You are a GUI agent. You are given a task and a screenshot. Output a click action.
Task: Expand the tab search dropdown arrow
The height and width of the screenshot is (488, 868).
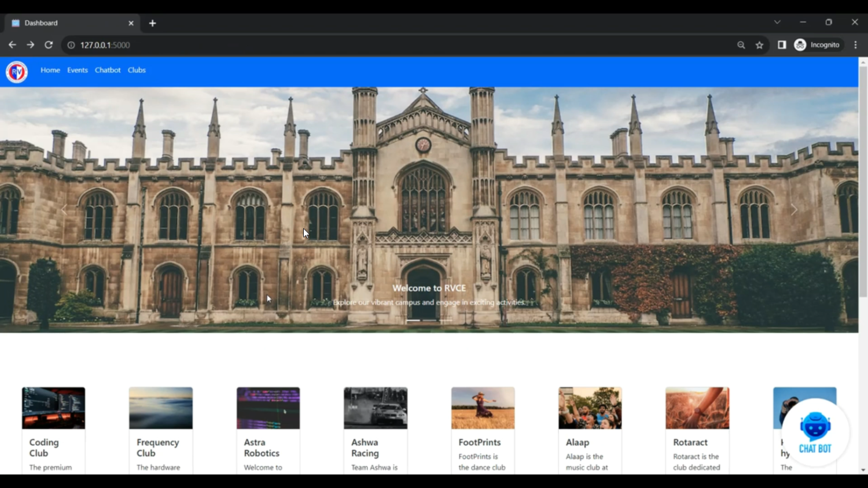tap(777, 22)
